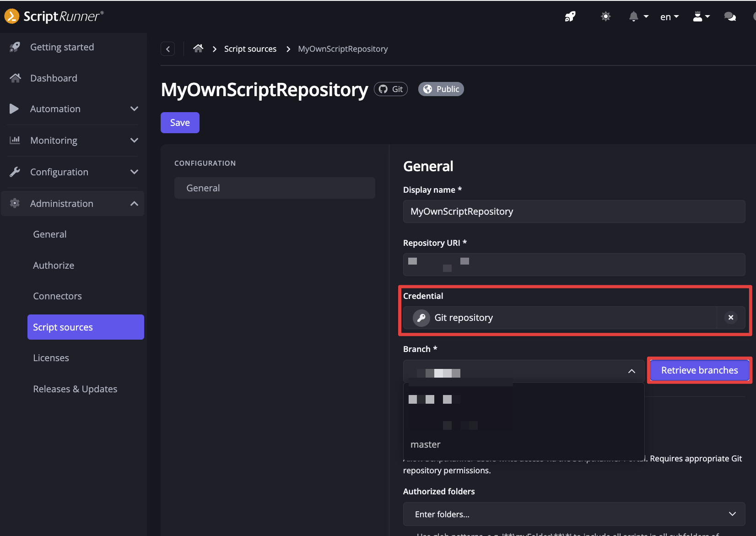Click the rocket icon in top bar
Viewport: 756px width, 536px height.
point(570,17)
